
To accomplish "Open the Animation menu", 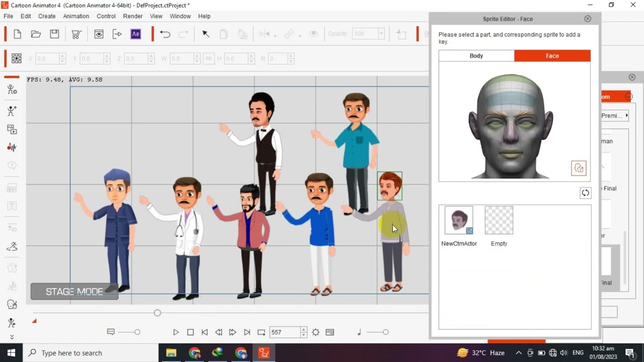I will pos(76,16).
